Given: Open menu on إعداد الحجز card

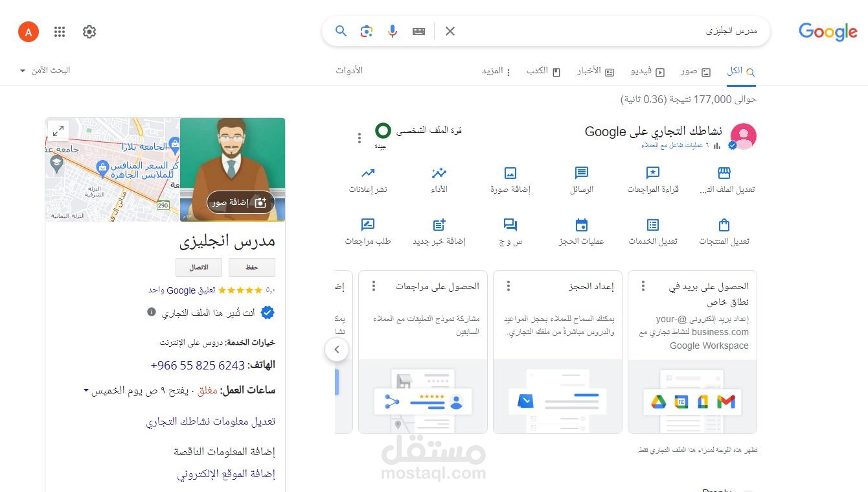Looking at the screenshot, I should click(x=508, y=286).
